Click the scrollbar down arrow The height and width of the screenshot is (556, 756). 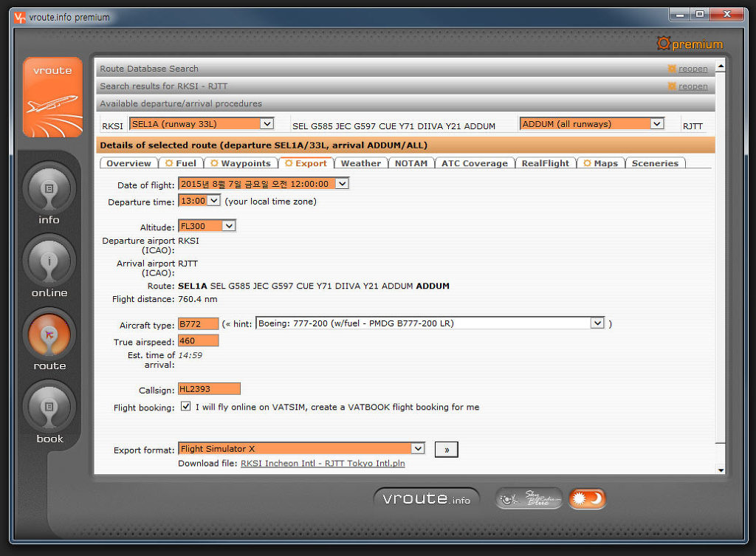tap(721, 470)
